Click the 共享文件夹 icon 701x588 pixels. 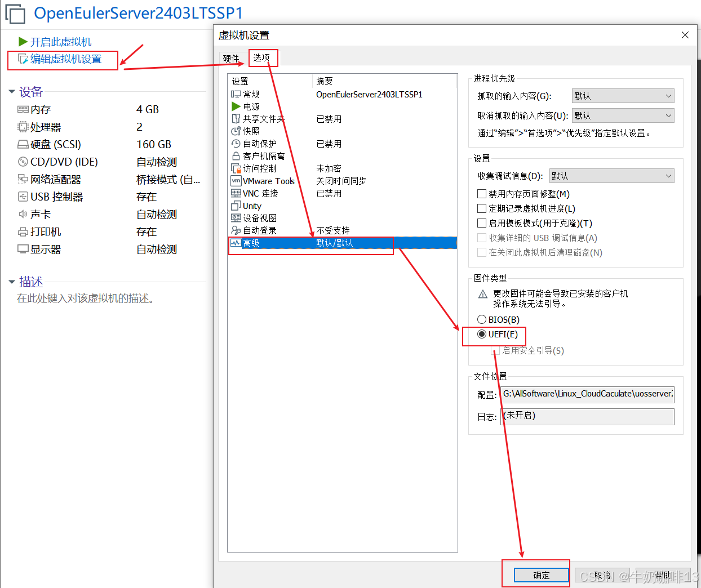tap(236, 119)
